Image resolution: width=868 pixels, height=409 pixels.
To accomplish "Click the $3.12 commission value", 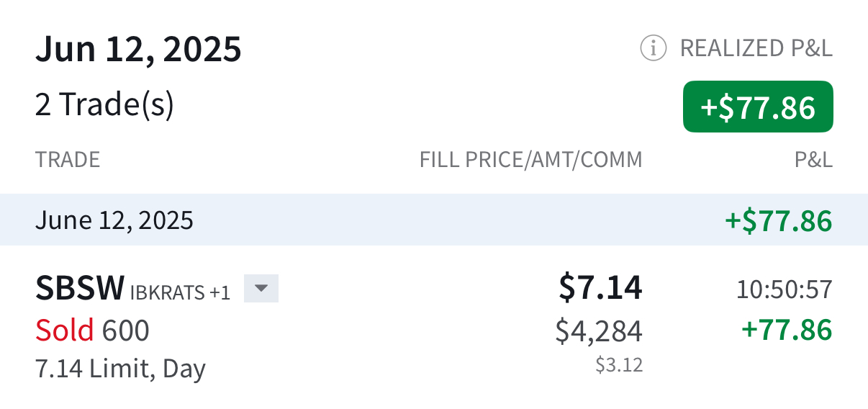I will coord(619,365).
